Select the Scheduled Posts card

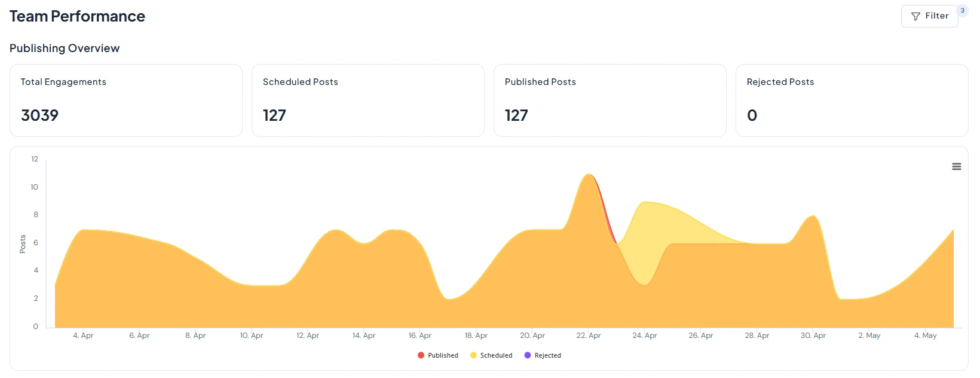point(368,100)
